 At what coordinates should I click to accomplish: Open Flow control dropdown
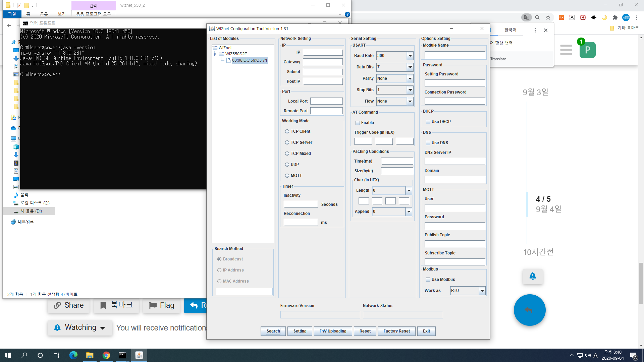410,101
